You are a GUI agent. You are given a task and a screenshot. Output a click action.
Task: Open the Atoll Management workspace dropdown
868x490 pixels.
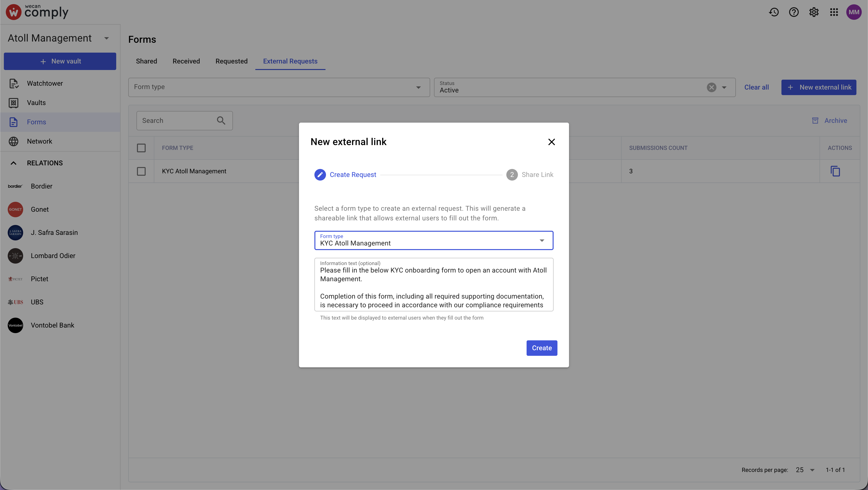[x=107, y=38]
